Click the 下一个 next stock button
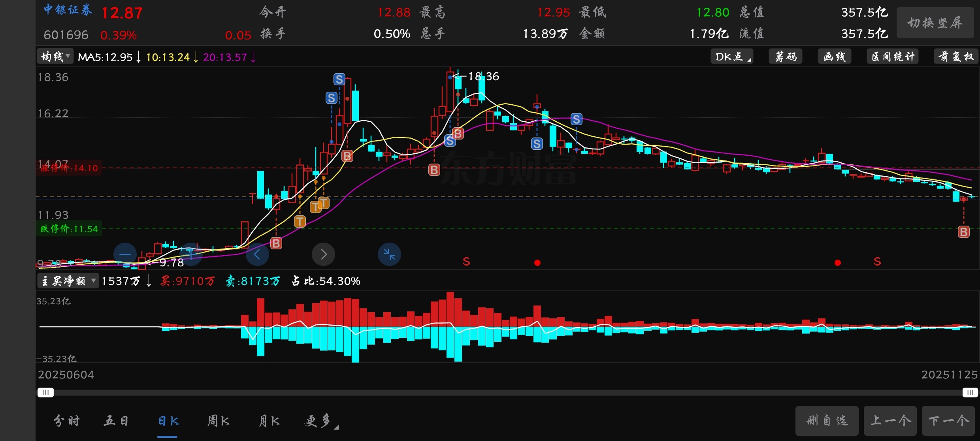This screenshot has height=441, width=980. click(x=948, y=421)
